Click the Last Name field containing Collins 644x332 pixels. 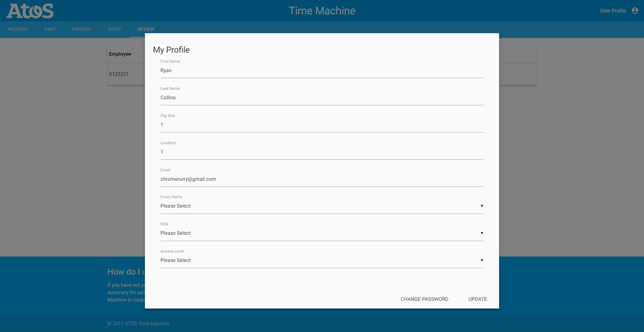(x=322, y=98)
